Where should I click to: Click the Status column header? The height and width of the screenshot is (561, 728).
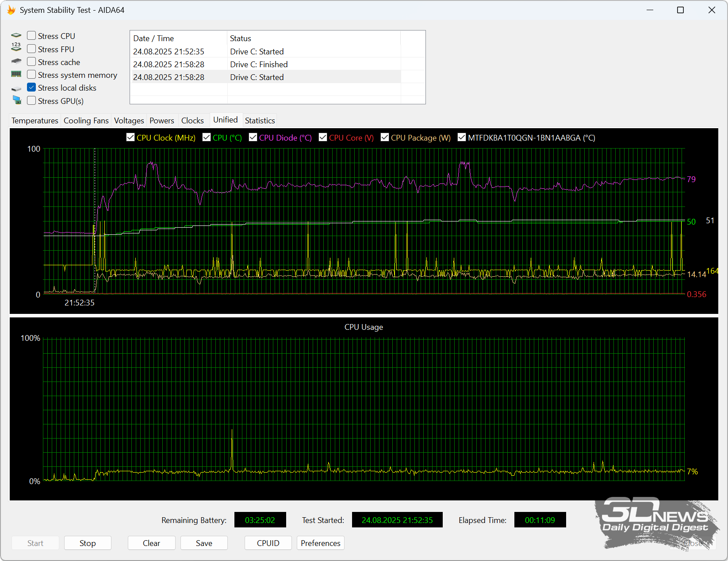(314, 38)
